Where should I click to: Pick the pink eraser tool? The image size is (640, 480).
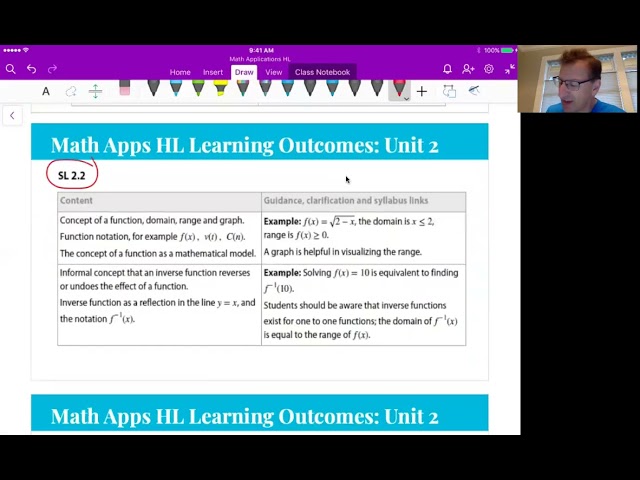click(x=124, y=88)
